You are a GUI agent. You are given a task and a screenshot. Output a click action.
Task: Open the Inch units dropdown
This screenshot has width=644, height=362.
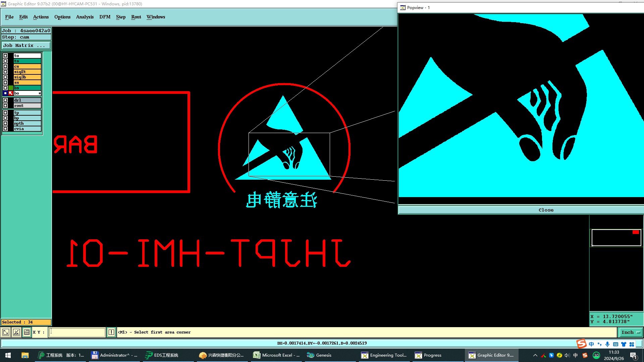pyautogui.click(x=631, y=332)
